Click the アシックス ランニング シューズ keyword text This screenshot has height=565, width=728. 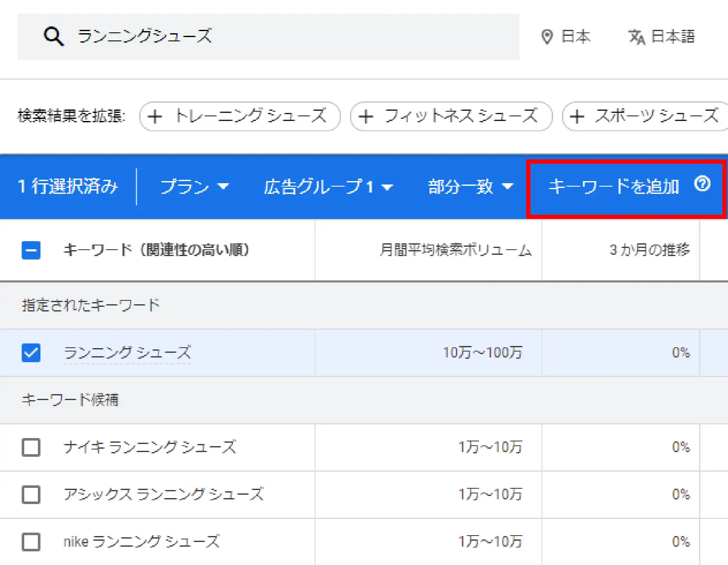(164, 495)
